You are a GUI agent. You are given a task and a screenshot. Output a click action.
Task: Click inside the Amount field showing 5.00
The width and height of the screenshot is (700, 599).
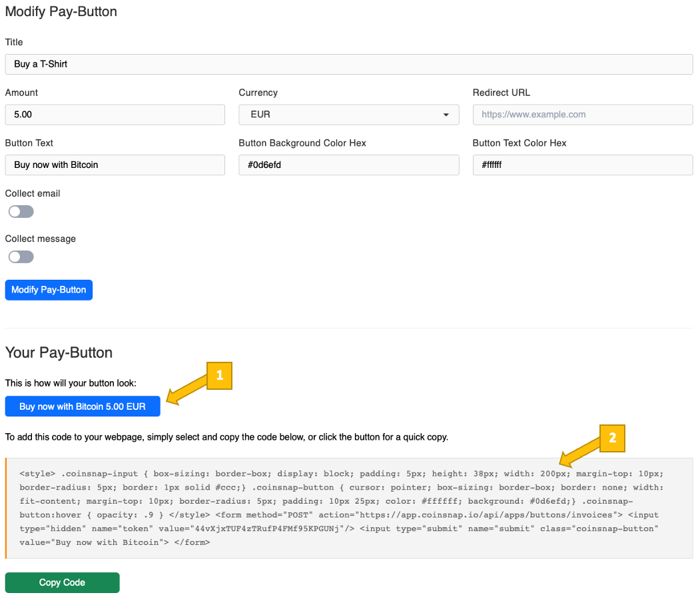(115, 115)
